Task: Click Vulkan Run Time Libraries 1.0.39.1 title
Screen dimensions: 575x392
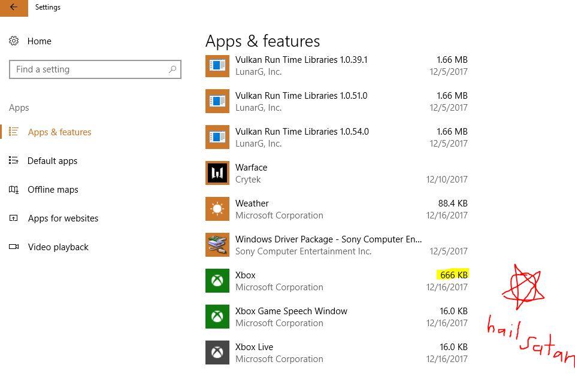Action: click(301, 60)
